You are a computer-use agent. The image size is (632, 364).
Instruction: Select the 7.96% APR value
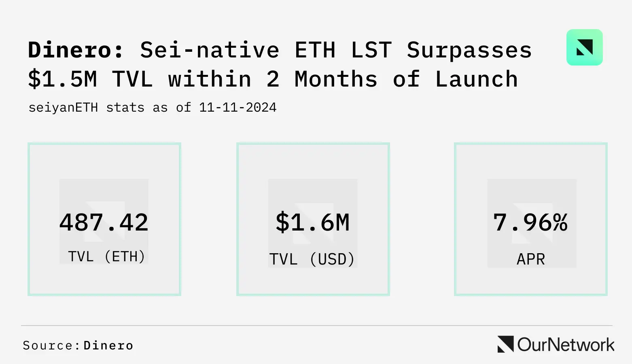(x=530, y=222)
